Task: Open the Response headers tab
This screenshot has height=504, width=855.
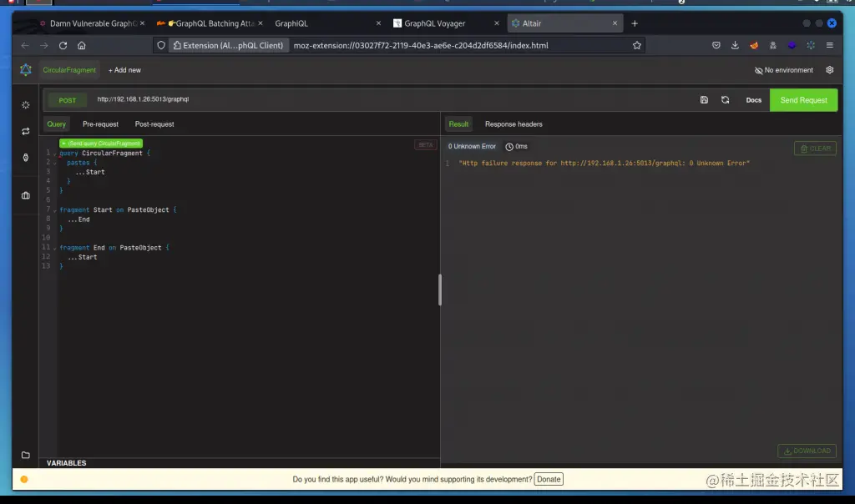Action: point(514,124)
